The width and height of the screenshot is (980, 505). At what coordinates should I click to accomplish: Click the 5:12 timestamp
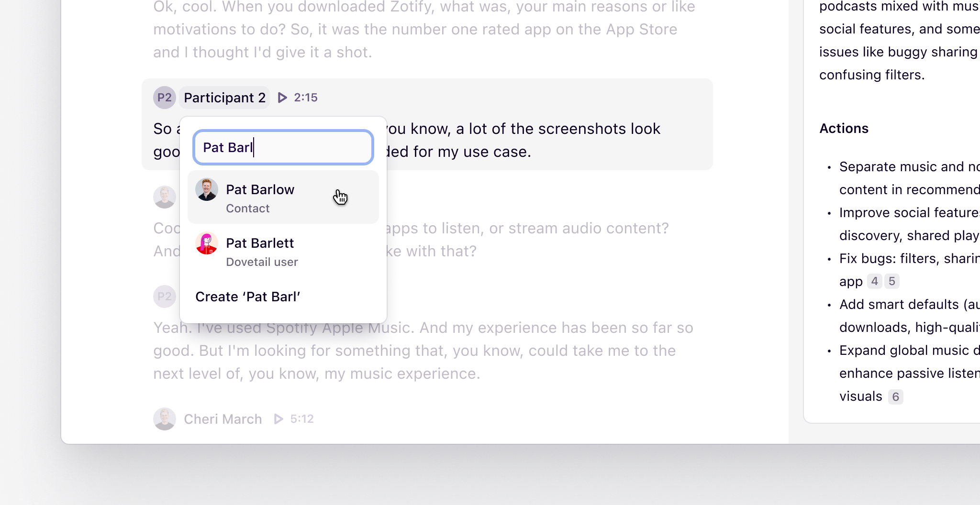(302, 419)
